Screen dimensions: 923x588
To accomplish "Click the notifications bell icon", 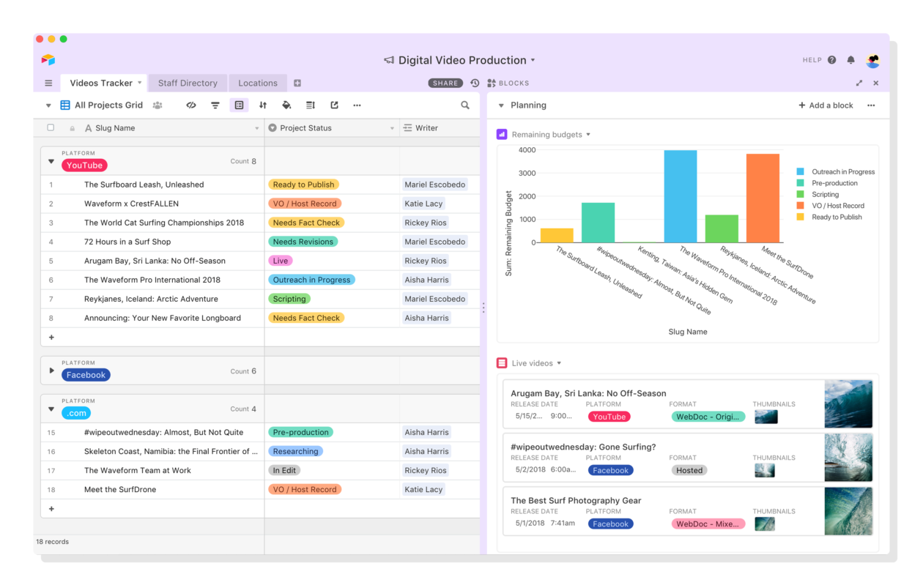I will [851, 60].
